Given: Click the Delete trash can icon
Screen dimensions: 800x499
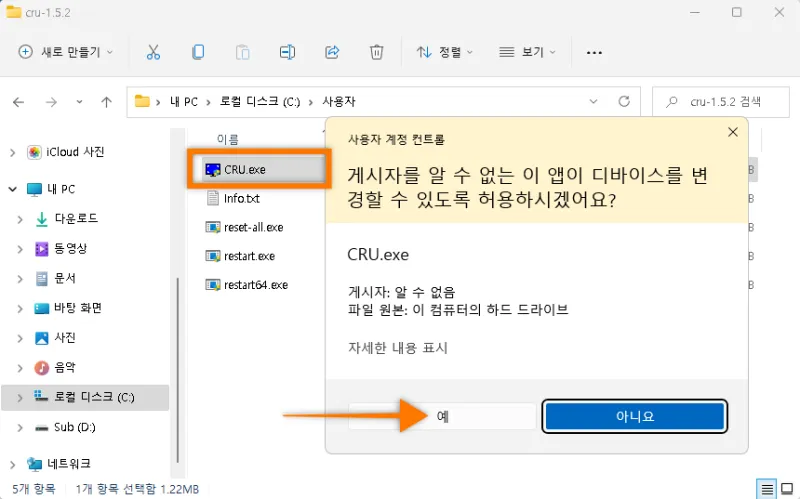Looking at the screenshot, I should [x=377, y=52].
